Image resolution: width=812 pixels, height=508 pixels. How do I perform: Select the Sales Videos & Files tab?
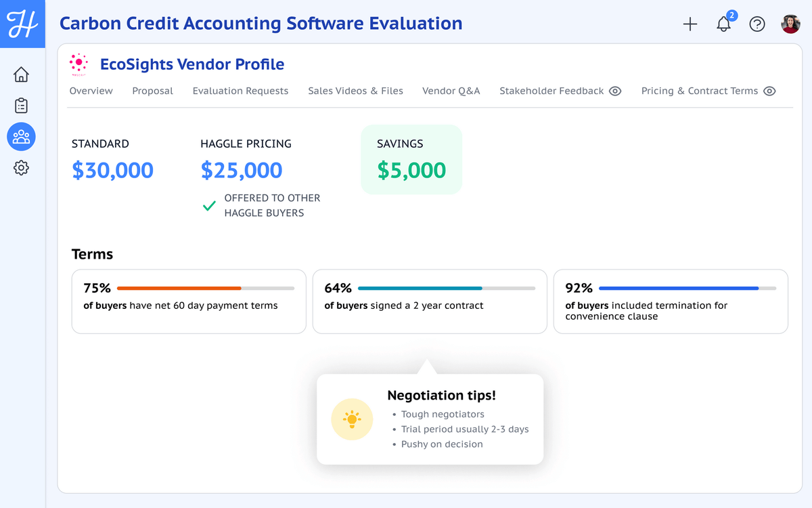355,91
